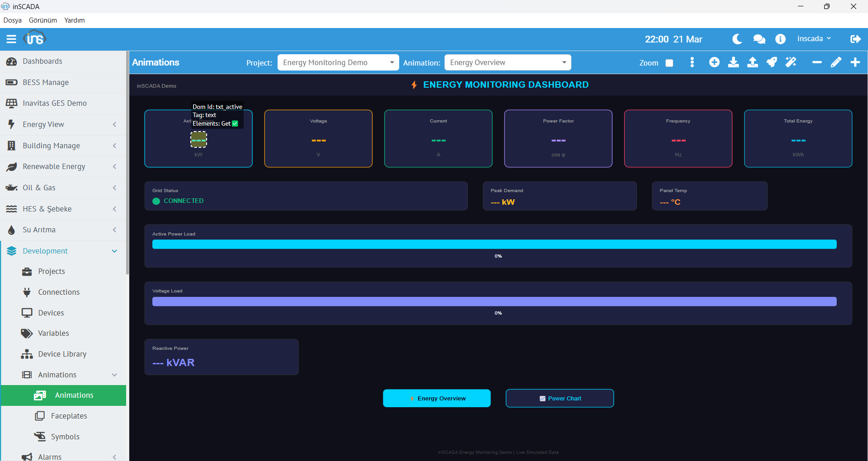Click the Active Power Load progress bar
This screenshot has width=868, height=461.
click(494, 245)
